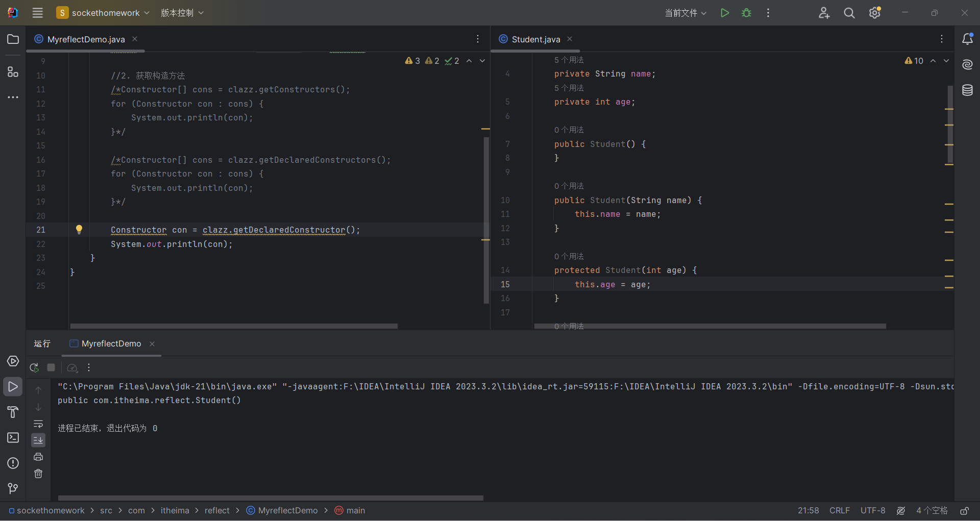
Task: Open Notifications bell icon
Action: click(x=967, y=39)
